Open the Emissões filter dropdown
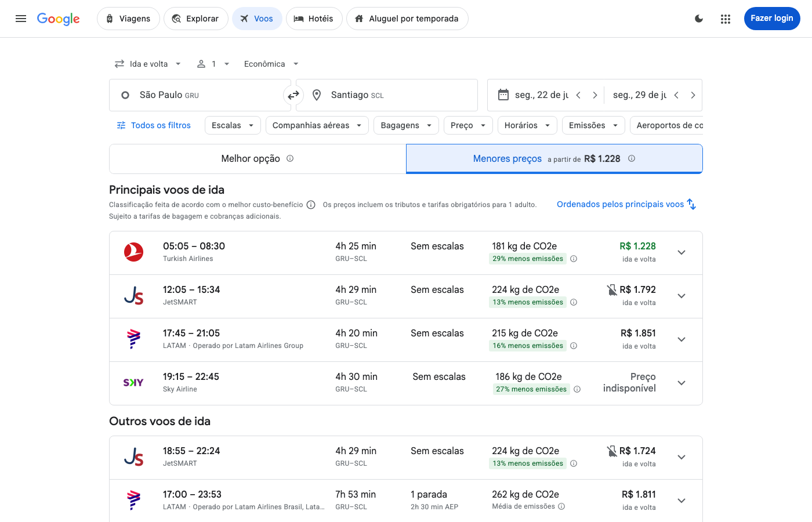The height and width of the screenshot is (522, 812). [593, 125]
